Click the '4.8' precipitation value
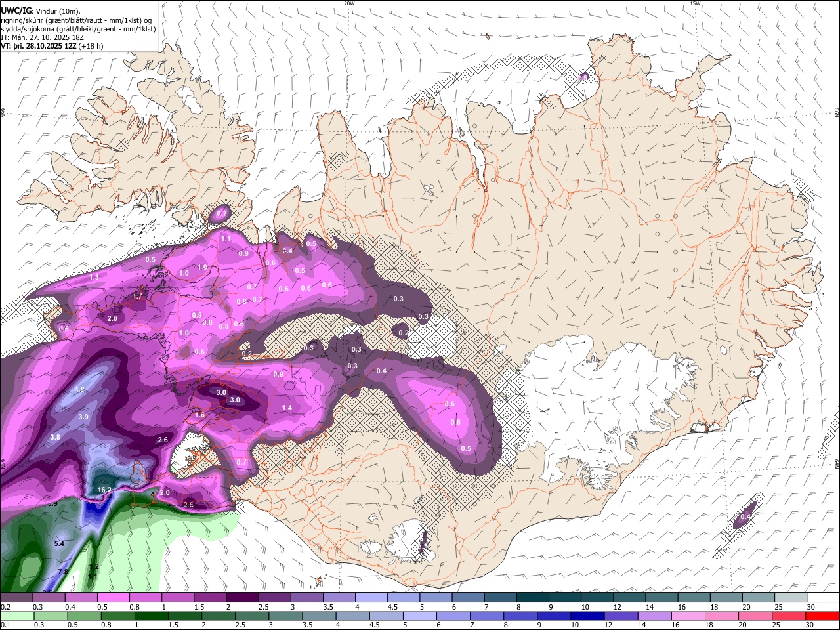 pyautogui.click(x=80, y=389)
